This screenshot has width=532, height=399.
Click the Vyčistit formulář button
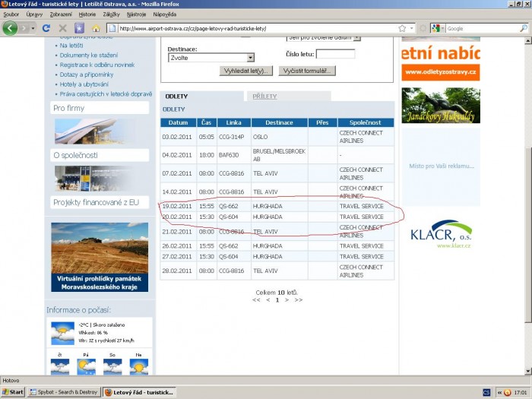(x=307, y=71)
